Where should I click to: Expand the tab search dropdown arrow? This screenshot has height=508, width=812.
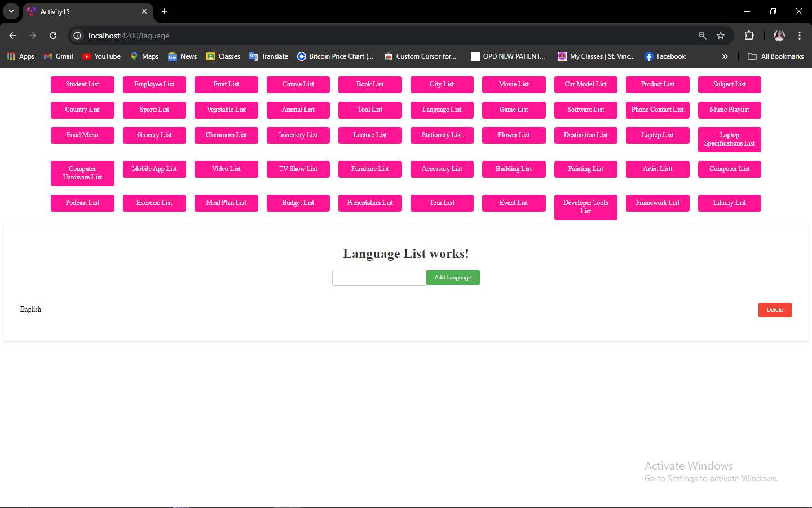click(x=11, y=11)
